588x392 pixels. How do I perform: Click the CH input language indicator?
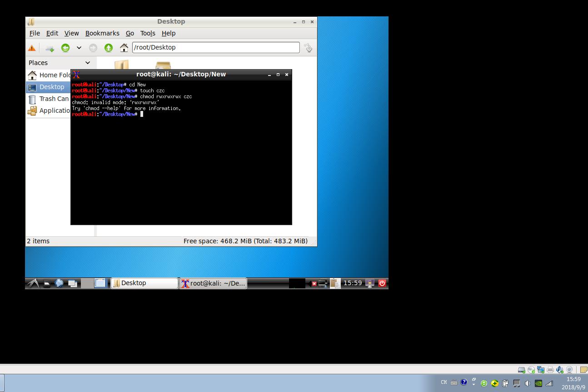[x=444, y=382]
